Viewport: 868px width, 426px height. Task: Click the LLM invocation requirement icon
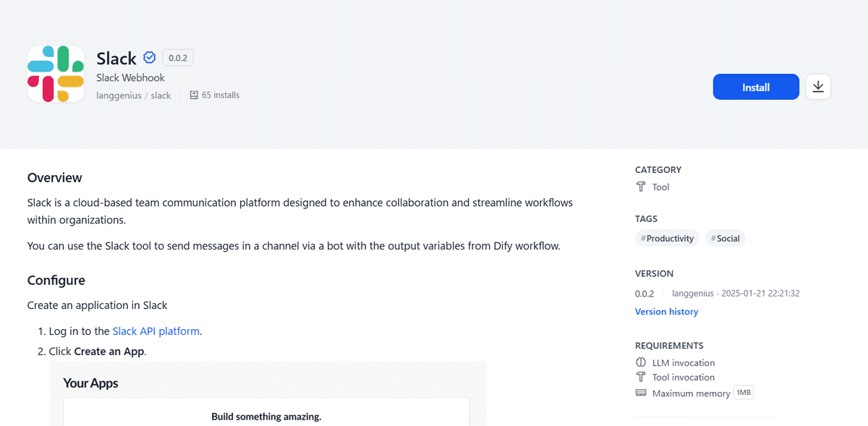(640, 362)
